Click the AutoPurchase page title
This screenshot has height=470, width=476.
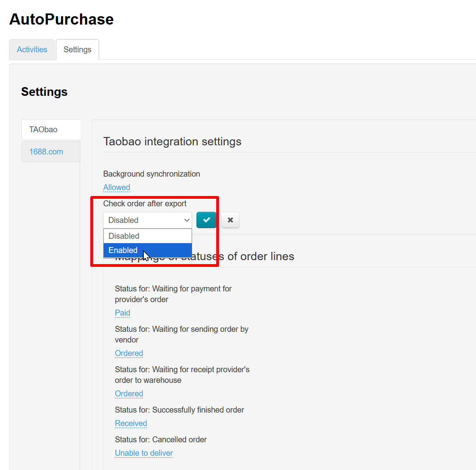click(x=61, y=19)
